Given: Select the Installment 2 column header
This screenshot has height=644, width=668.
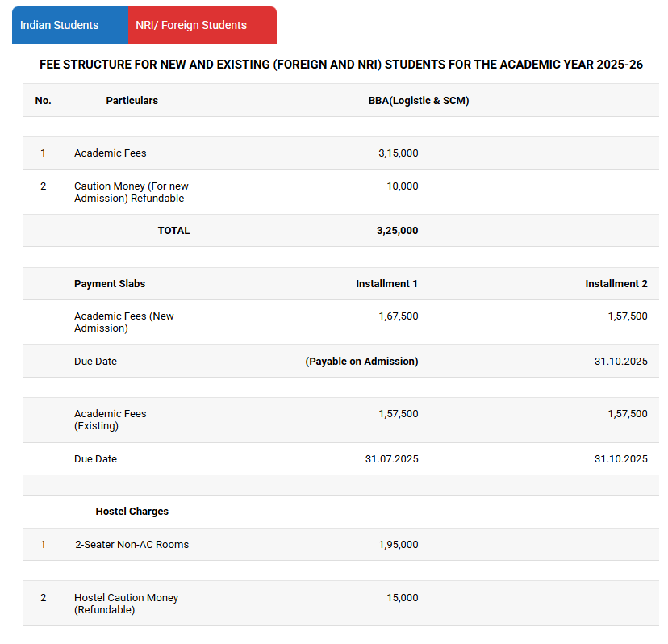Looking at the screenshot, I should (x=616, y=284).
